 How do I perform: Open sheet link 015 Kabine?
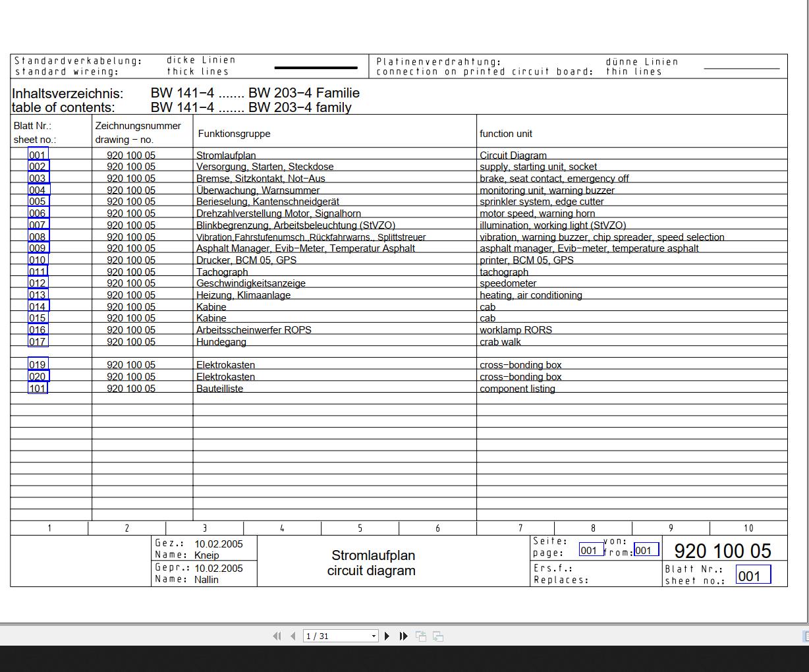[38, 318]
